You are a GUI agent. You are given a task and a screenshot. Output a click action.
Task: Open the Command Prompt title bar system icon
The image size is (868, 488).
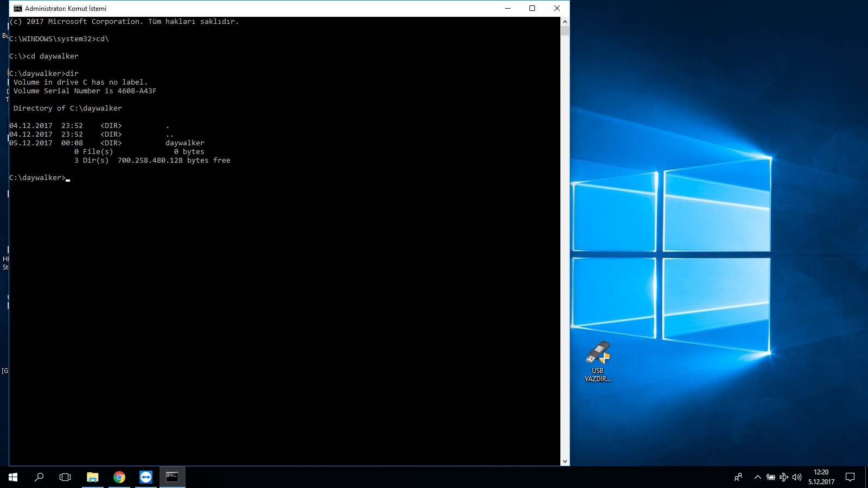pyautogui.click(x=18, y=8)
